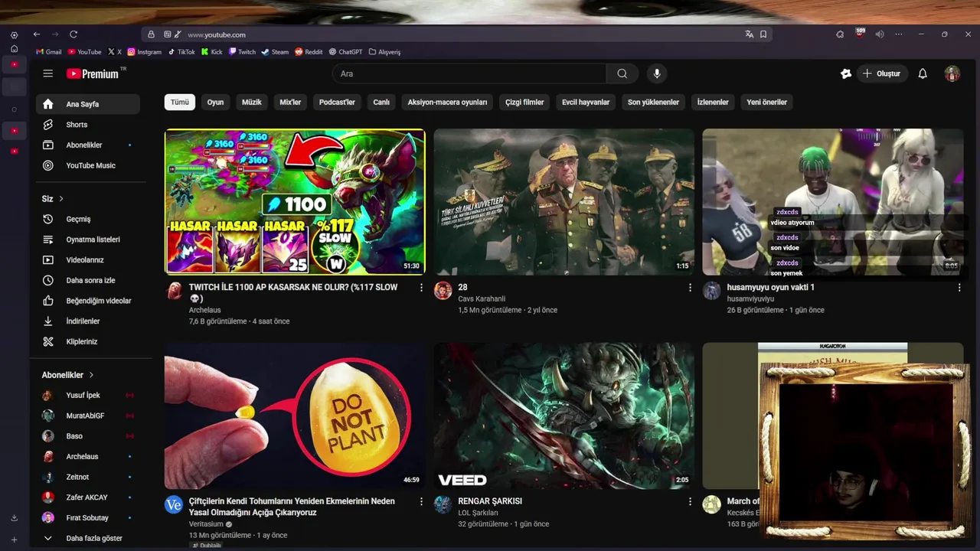Image resolution: width=980 pixels, height=551 pixels.
Task: Open the Kick bookmark
Action: [x=212, y=52]
